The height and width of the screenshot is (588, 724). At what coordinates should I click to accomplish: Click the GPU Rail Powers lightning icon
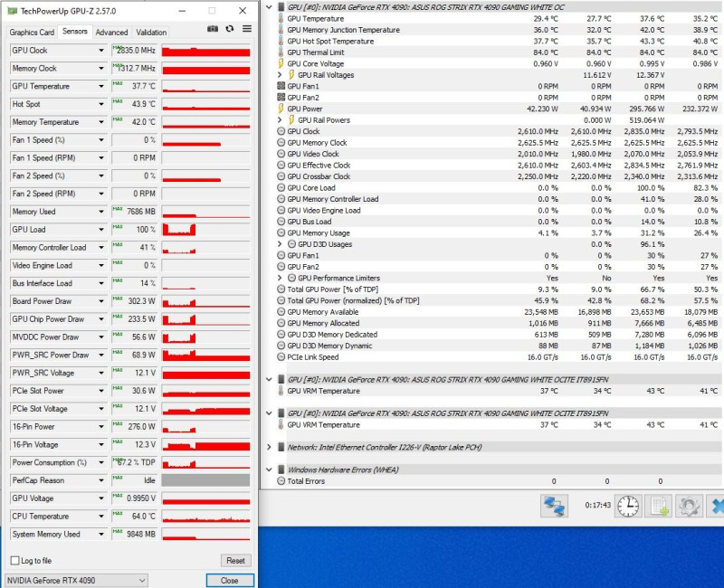click(291, 120)
